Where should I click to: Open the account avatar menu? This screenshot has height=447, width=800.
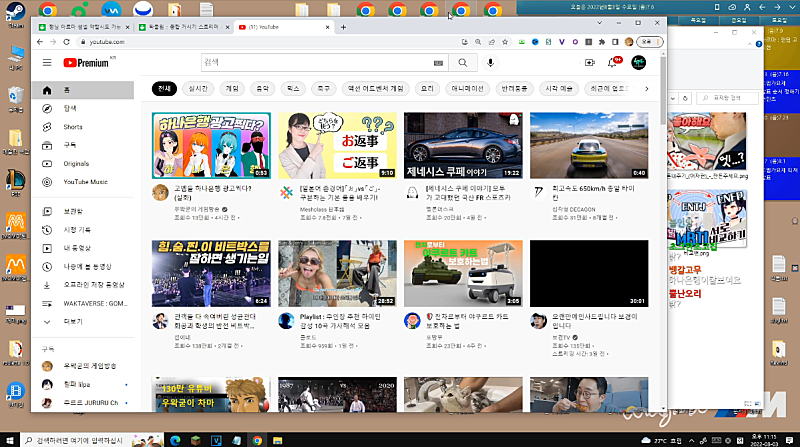(640, 62)
